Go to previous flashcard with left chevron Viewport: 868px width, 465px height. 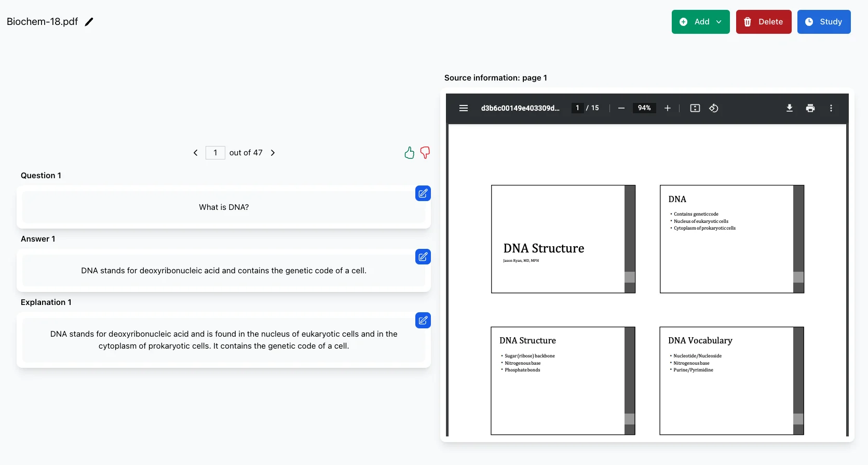point(195,153)
